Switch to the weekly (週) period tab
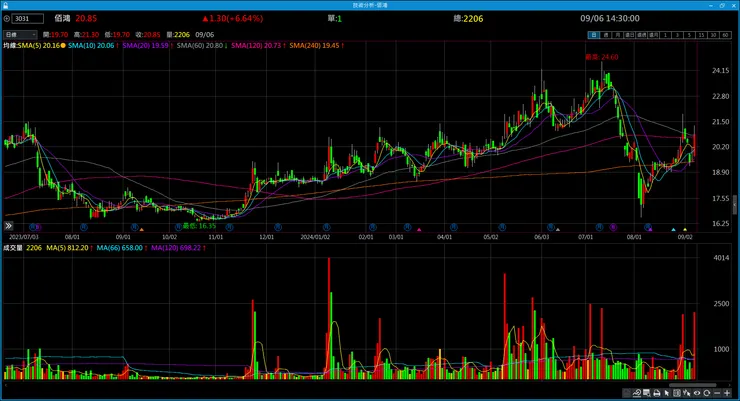Viewport: 740px width, 401px height. click(x=606, y=35)
